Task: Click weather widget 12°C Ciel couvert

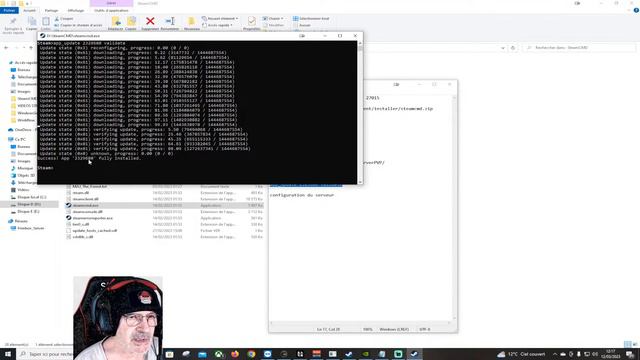Action: (x=521, y=354)
